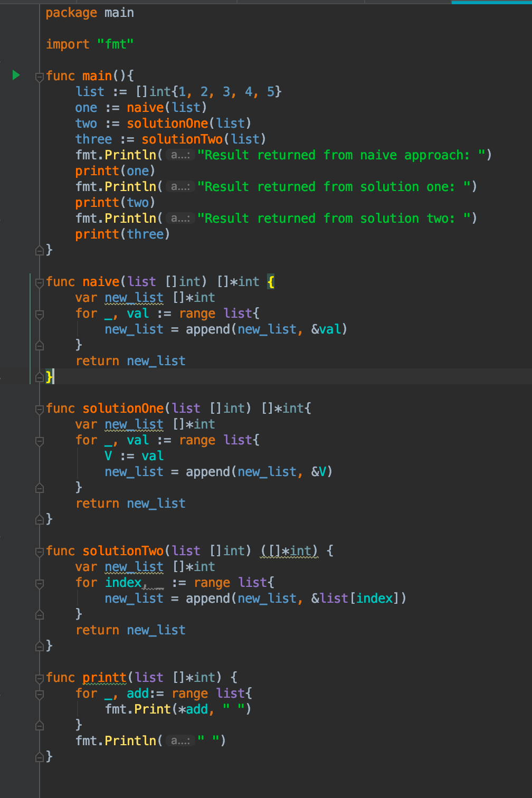This screenshot has width=532, height=798.
Task: Click the a… hint in printt's empty Println
Action: (x=179, y=740)
